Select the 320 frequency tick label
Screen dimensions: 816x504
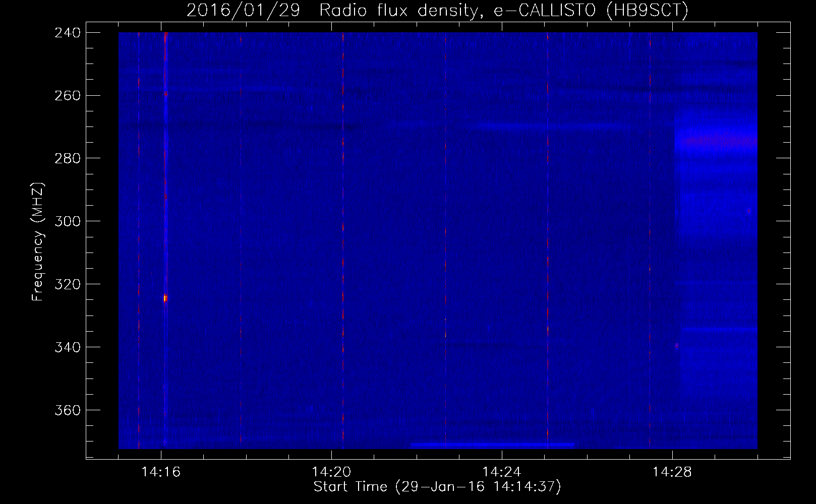pos(68,284)
